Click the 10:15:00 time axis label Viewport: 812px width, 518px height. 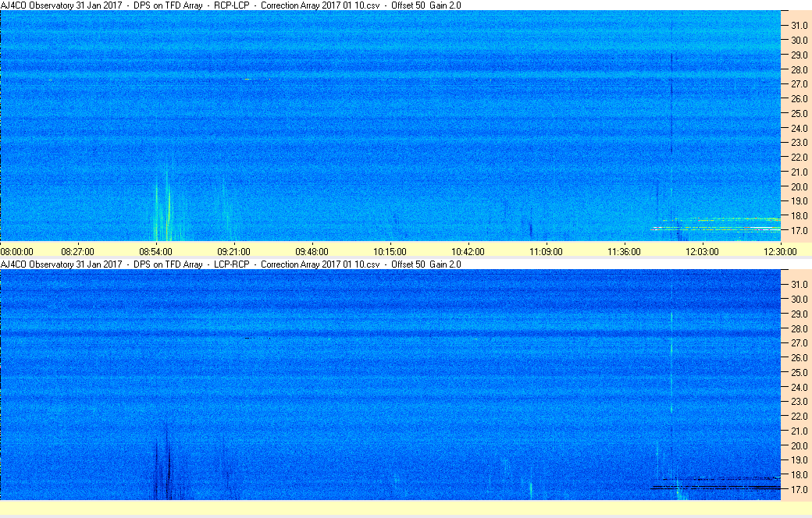tap(390, 252)
